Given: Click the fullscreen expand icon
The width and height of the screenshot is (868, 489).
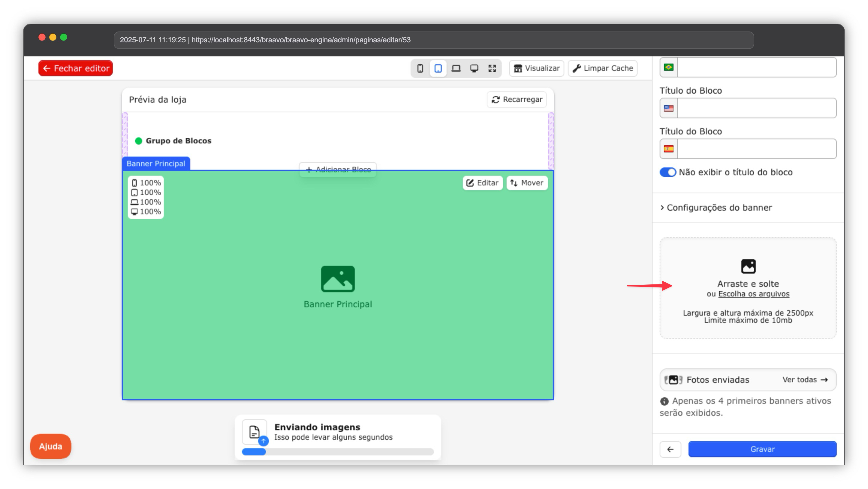Looking at the screenshot, I should tap(492, 68).
